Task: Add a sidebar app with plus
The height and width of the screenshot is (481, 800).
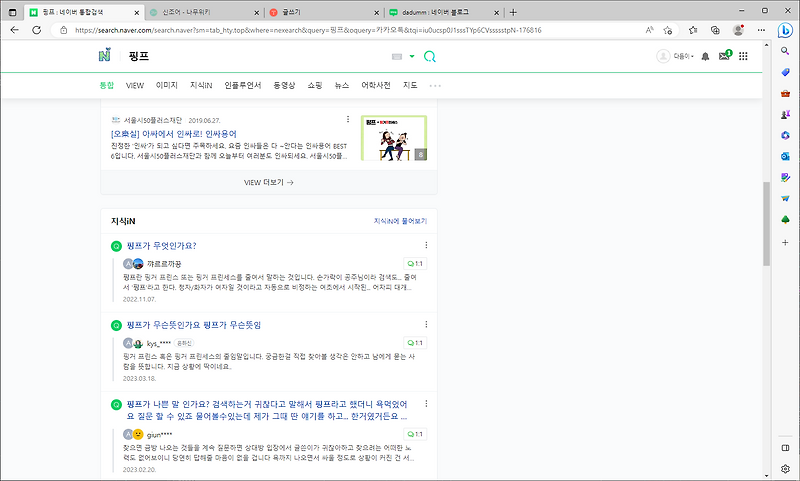Action: click(x=785, y=242)
